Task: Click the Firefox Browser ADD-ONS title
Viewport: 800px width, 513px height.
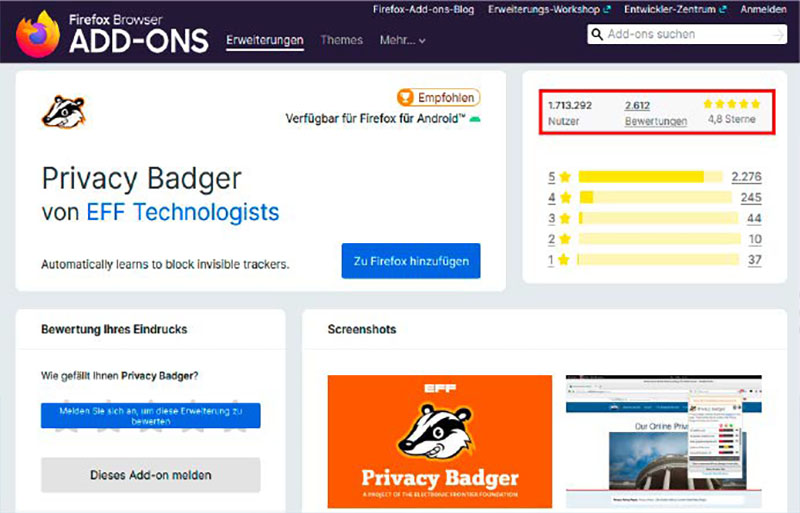Action: pos(138,34)
